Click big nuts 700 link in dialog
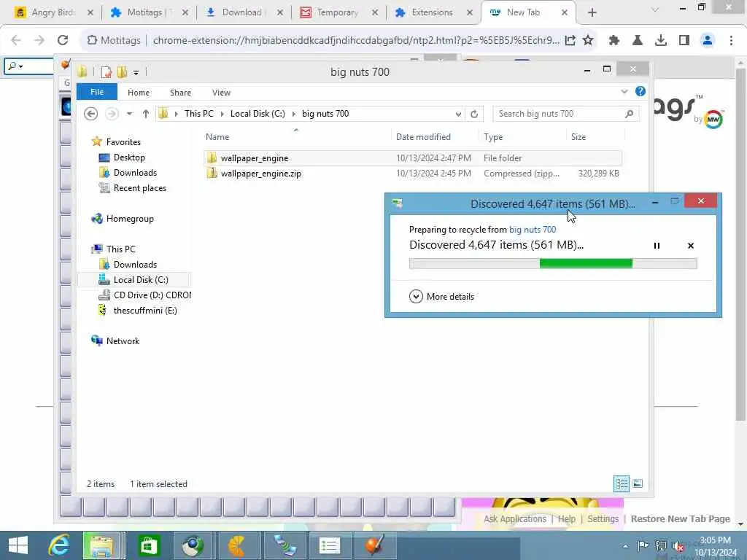Viewport: 747px width, 560px height. (x=532, y=230)
